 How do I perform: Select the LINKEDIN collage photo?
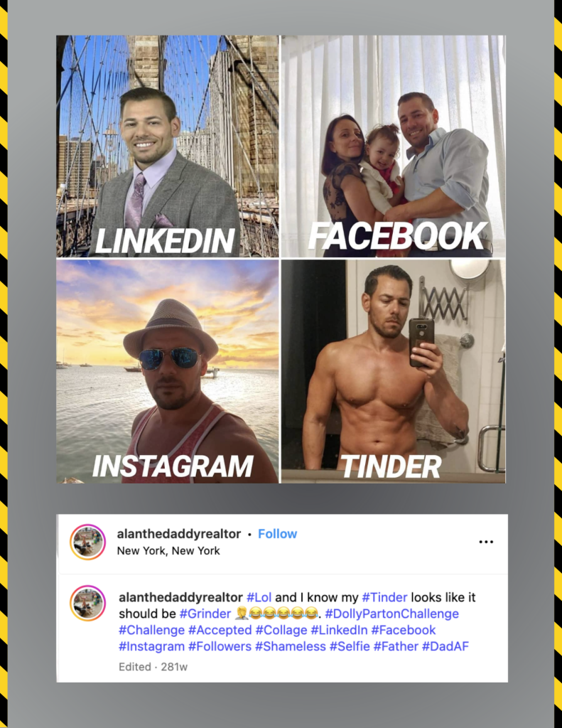[x=168, y=146]
